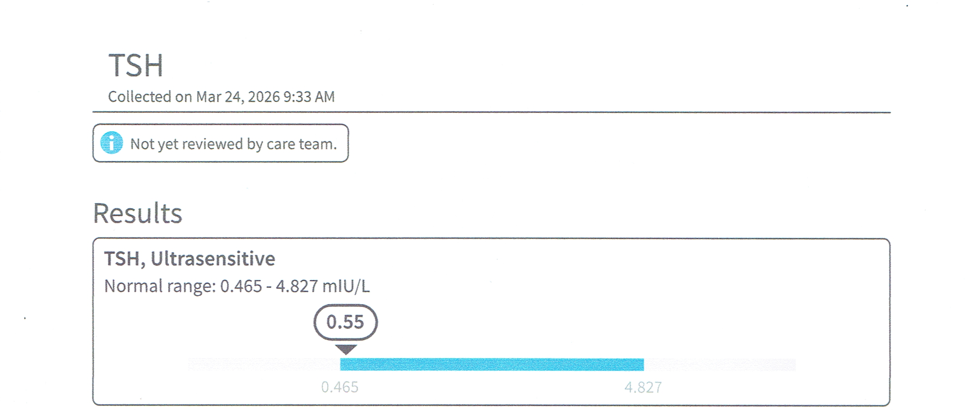Click the TSH page title
Screen dimensions: 980x410
(x=135, y=65)
